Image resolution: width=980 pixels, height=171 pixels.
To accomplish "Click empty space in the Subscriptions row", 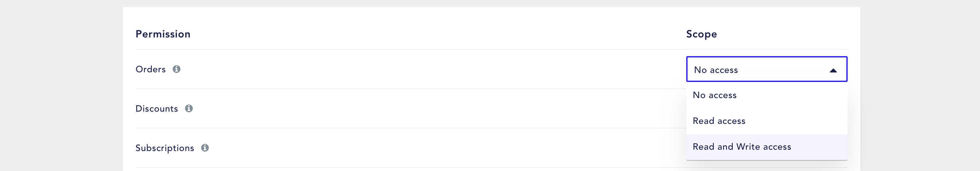I will tap(445, 148).
